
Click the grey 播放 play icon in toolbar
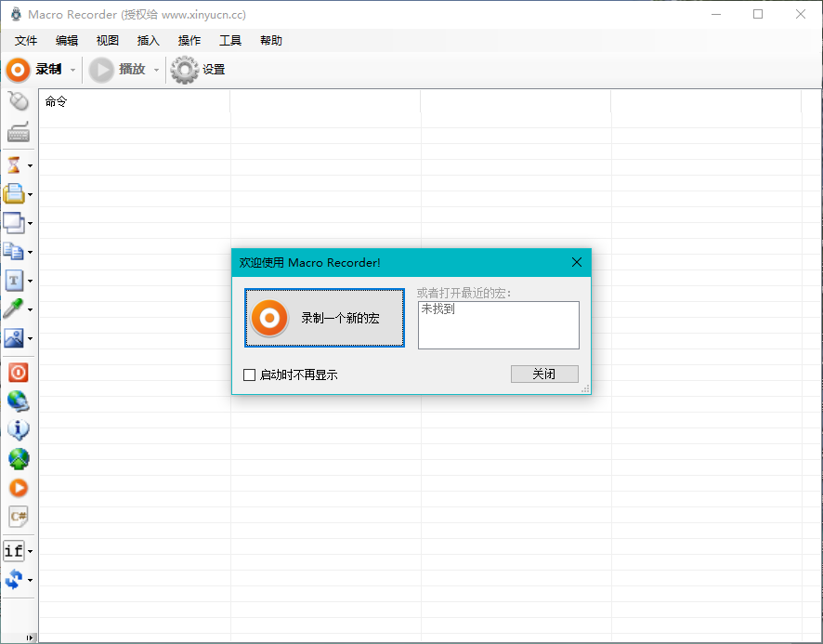coord(101,70)
